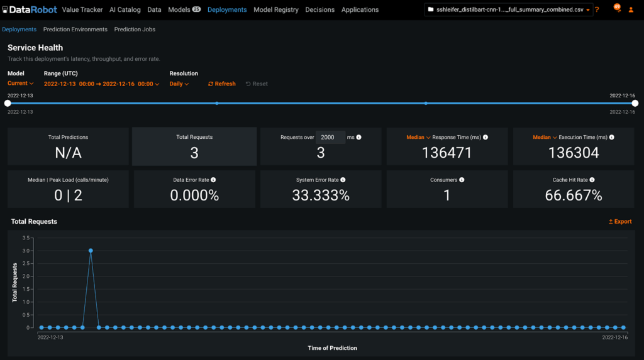Image resolution: width=644 pixels, height=360 pixels.
Task: Click info icon beside Execution Time
Action: [612, 137]
